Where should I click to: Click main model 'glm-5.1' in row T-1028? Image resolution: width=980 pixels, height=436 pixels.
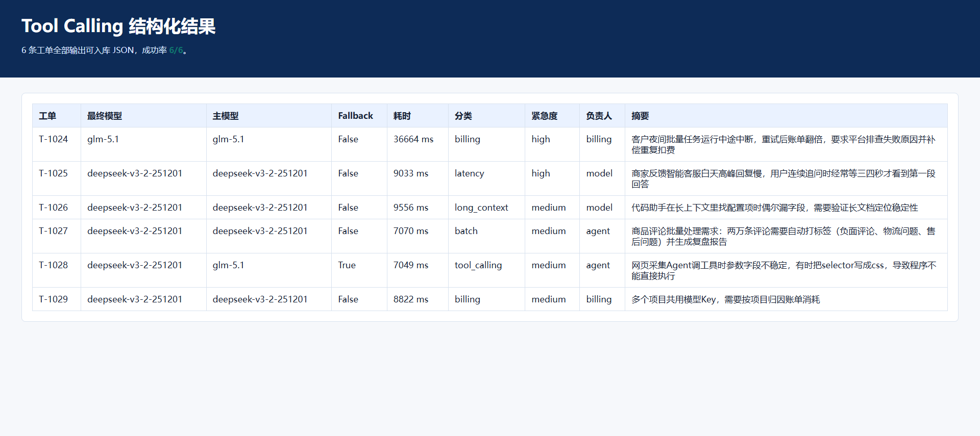click(x=229, y=265)
